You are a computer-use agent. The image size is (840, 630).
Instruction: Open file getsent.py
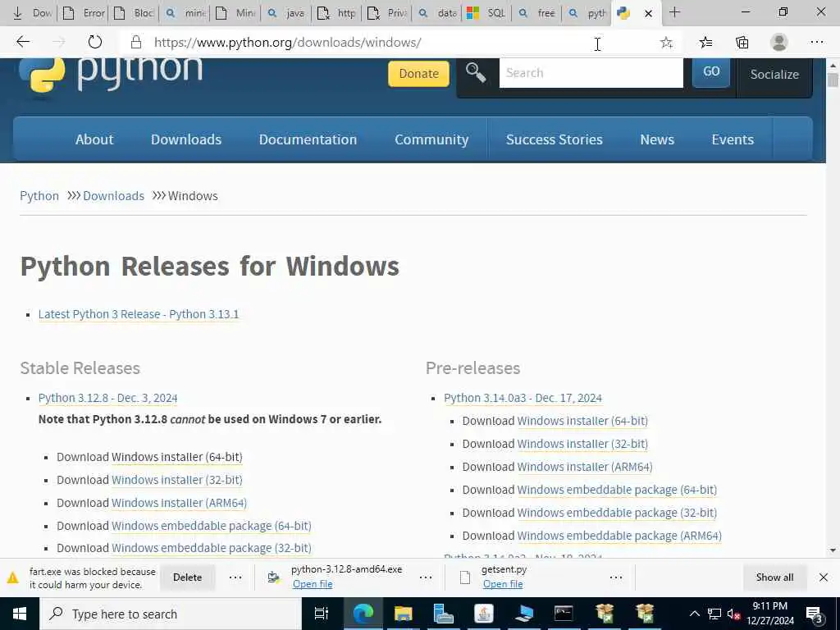pyautogui.click(x=503, y=584)
